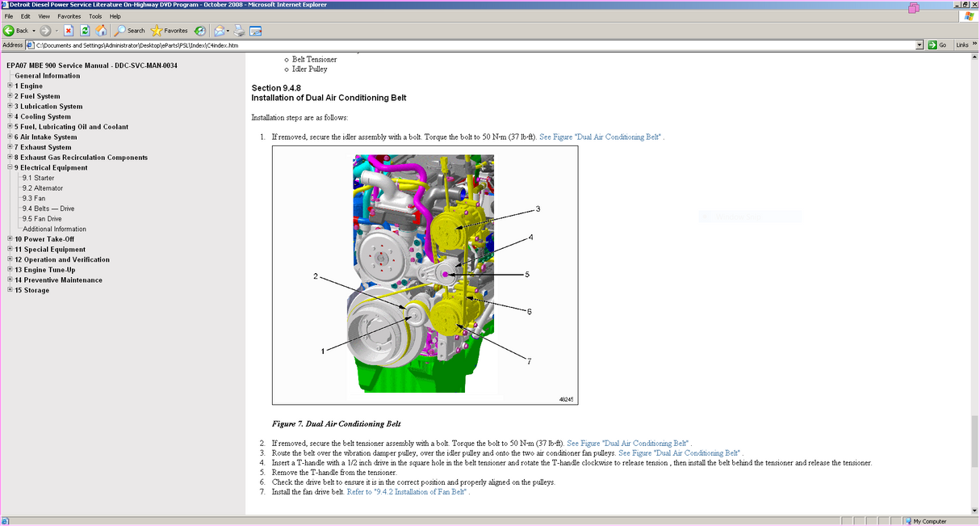Open the Address bar dropdown list
Screen dimensions: 980x526
920,44
